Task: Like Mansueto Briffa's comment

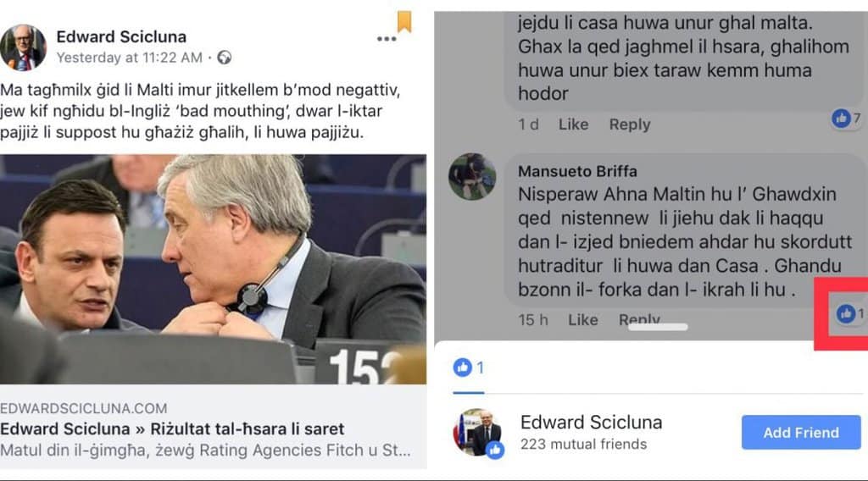Action: 583,319
